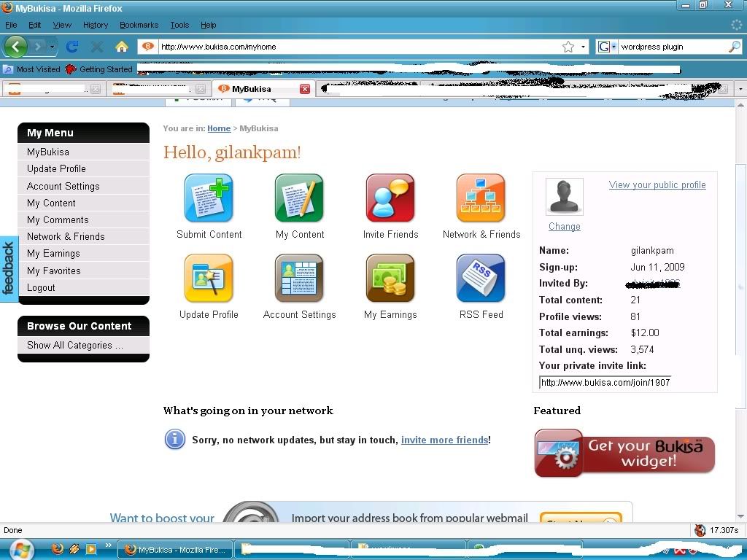
Task: Click the Start orb on the taskbar
Action: click(x=21, y=550)
